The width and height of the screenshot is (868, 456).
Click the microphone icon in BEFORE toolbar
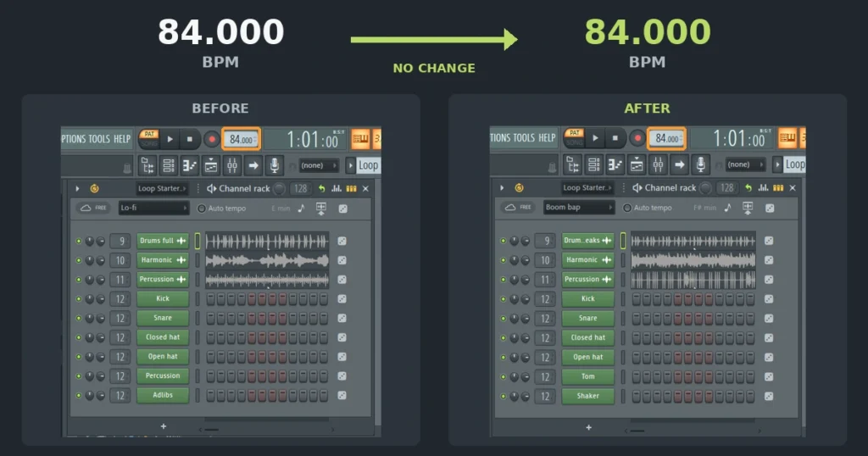tap(274, 165)
